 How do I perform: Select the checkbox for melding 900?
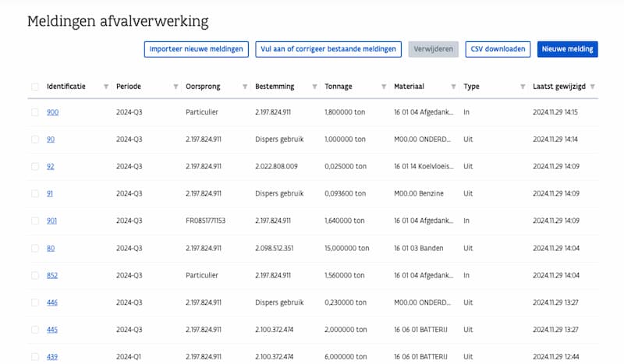[35, 112]
